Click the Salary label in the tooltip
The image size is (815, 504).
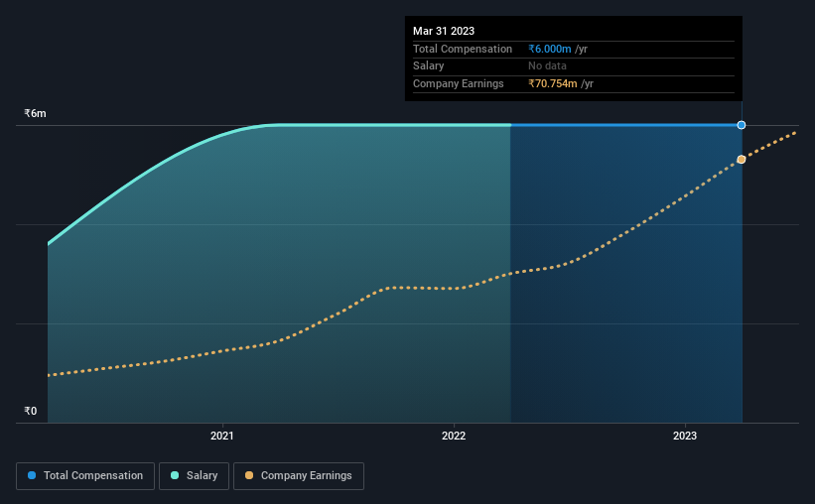coord(428,66)
